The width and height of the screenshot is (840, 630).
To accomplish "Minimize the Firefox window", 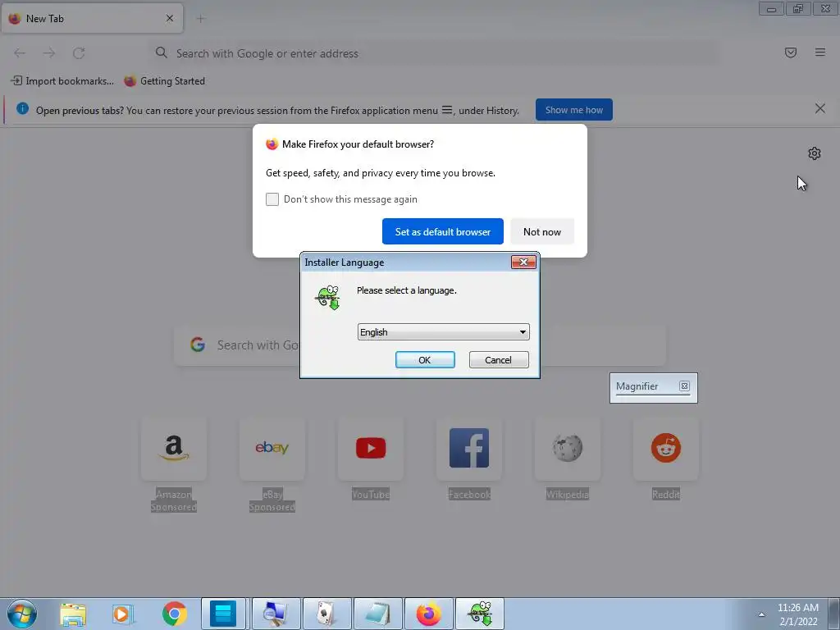I will [771, 8].
